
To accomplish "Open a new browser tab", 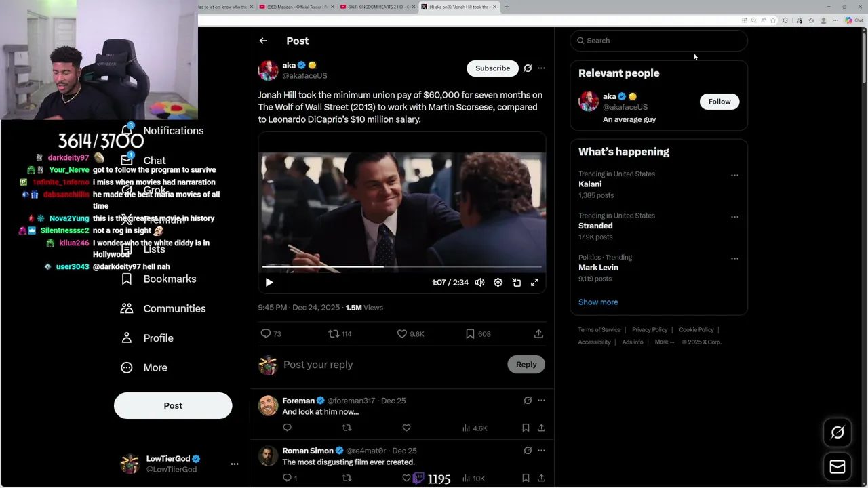I will (x=507, y=7).
